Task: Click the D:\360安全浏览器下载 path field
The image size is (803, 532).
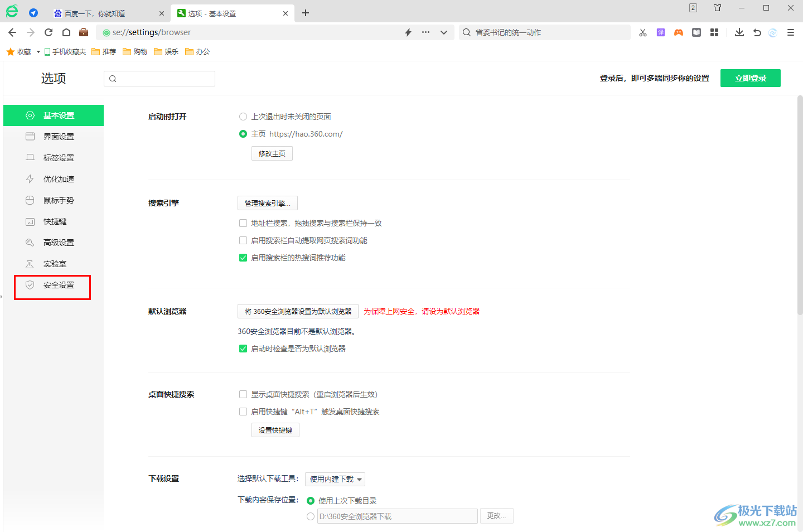Action: point(398,516)
